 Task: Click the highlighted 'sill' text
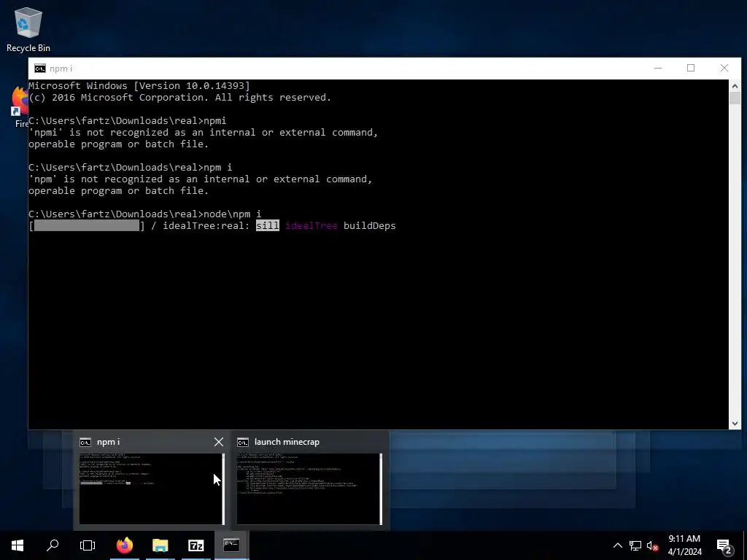point(267,226)
